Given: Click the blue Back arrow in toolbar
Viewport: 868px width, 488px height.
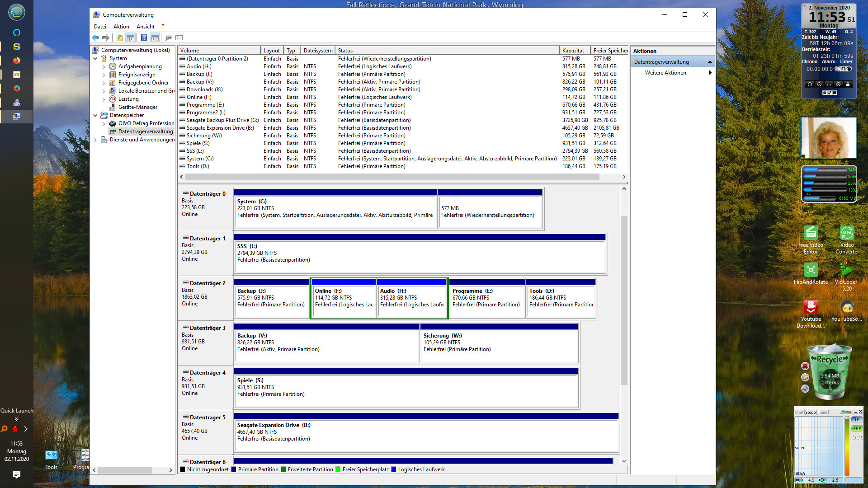Looking at the screenshot, I should (95, 38).
